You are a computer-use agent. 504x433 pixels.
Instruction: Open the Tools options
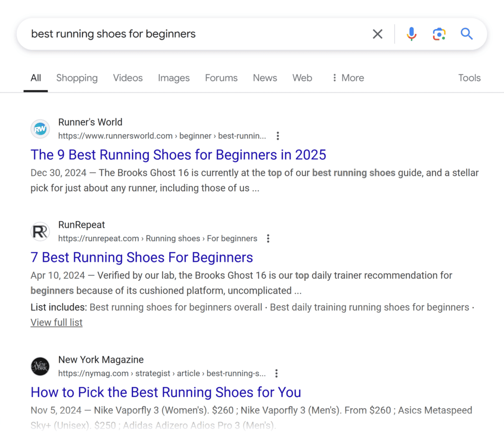click(x=469, y=78)
